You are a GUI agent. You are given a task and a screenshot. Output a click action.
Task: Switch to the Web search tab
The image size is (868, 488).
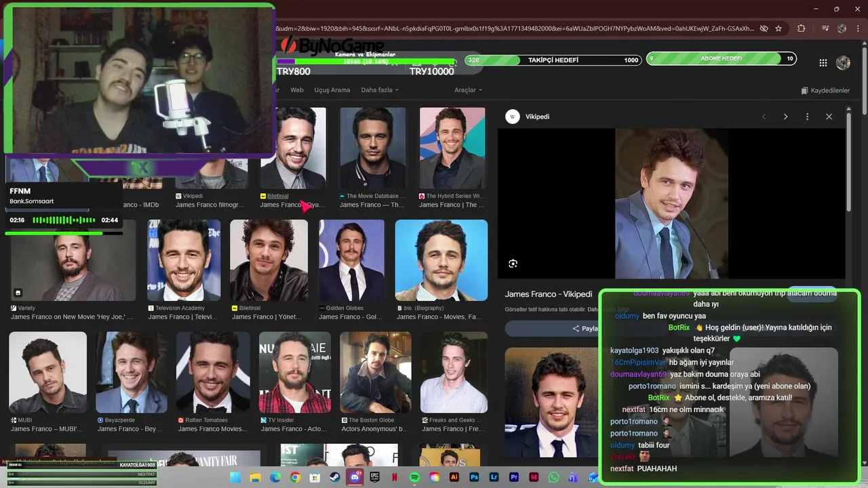[x=297, y=90]
